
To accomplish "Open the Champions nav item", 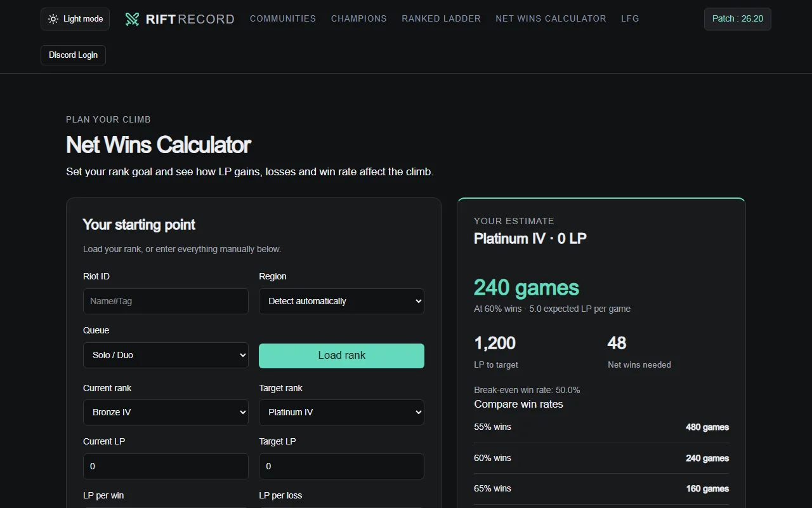I will pos(359,18).
